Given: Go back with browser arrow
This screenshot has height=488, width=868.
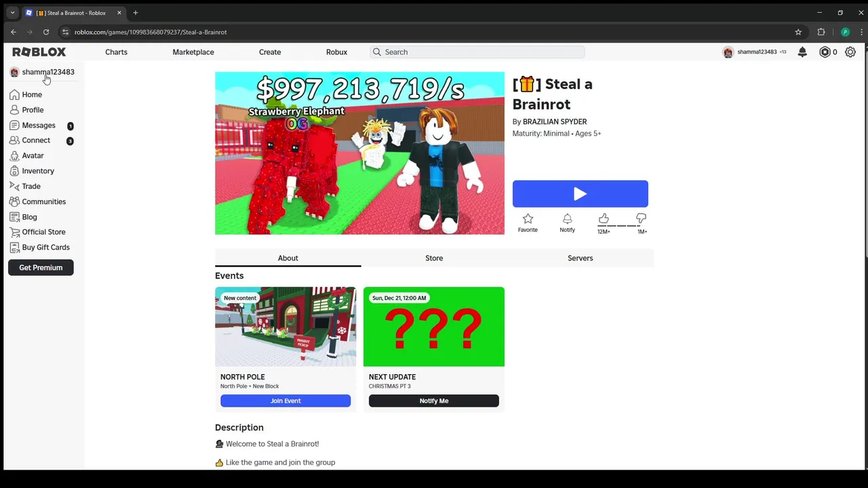Looking at the screenshot, I should pos(14,32).
